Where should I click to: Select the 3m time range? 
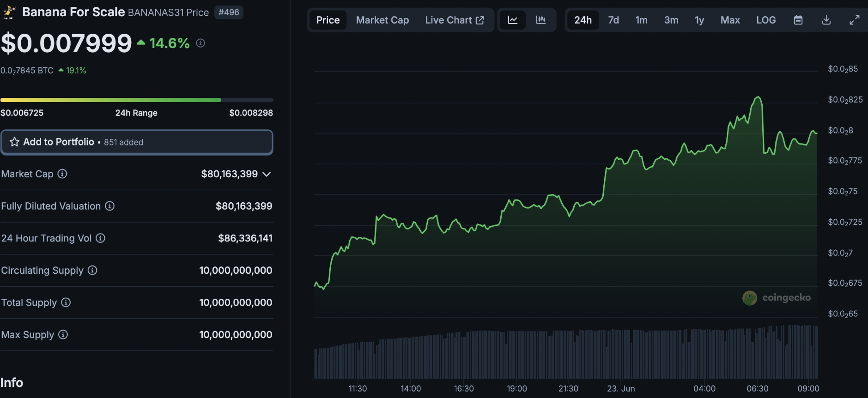pyautogui.click(x=671, y=20)
